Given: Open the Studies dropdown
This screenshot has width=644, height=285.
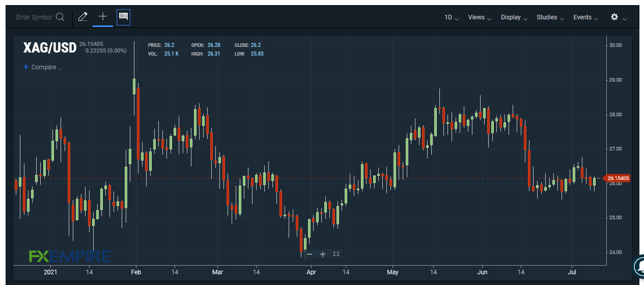Looking at the screenshot, I should (550, 17).
